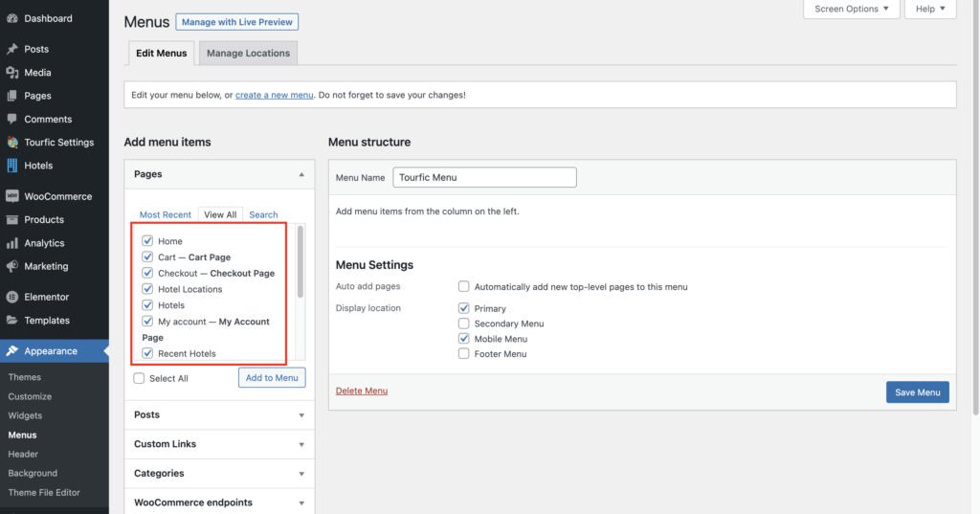Click the Appearance paintbrush icon

pyautogui.click(x=11, y=350)
